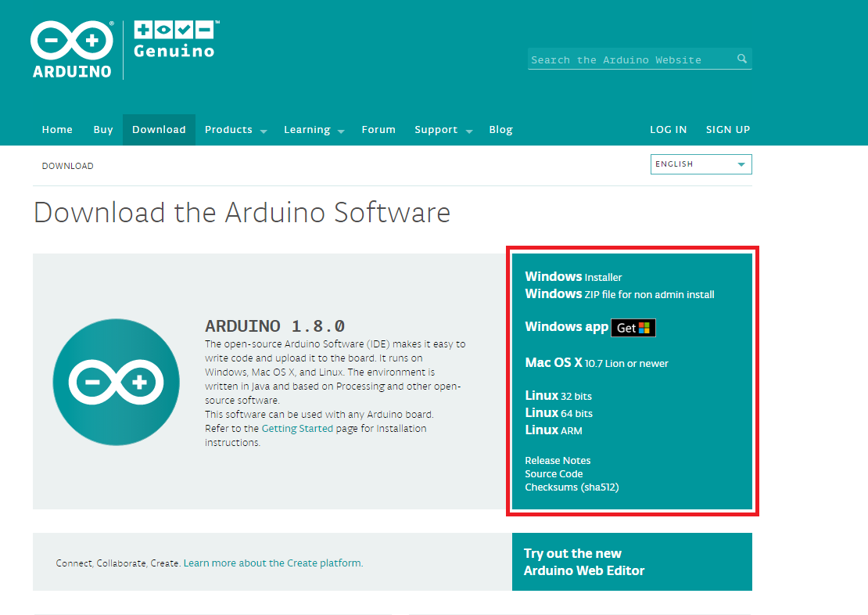Click the Genuino logo
Viewport: 868px width, 615px height.
(176, 40)
